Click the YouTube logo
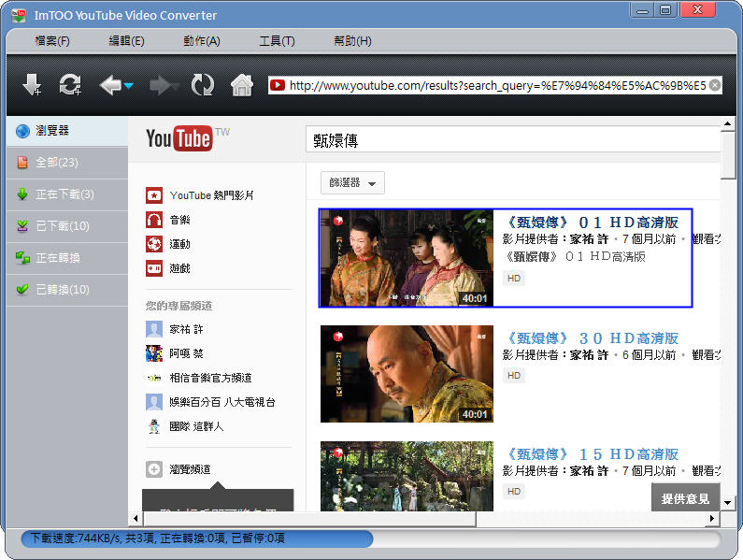 (x=179, y=139)
